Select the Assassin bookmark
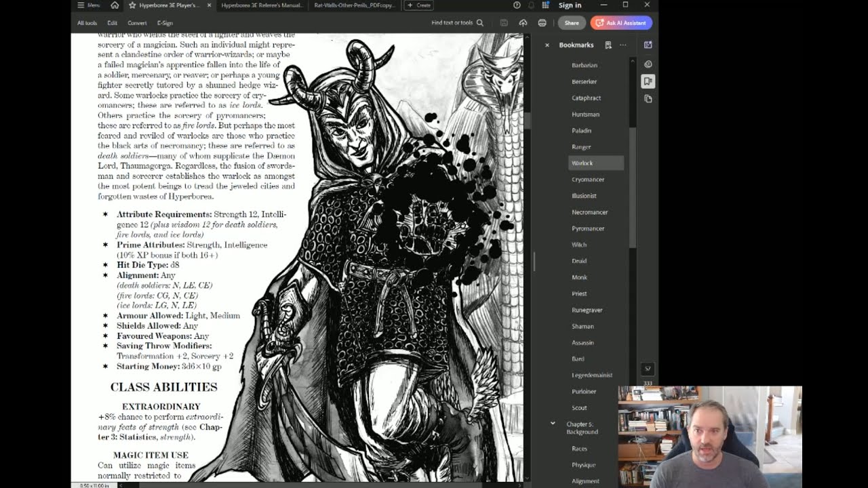 pos(583,342)
